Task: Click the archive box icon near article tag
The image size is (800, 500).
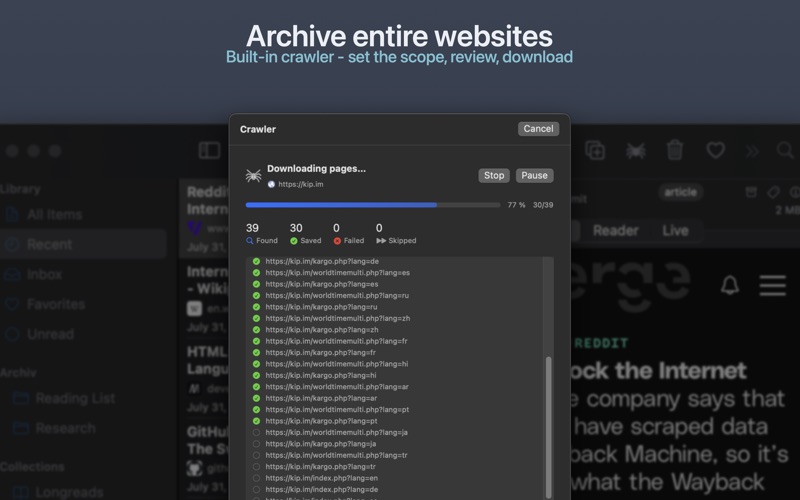Action: pos(751,192)
